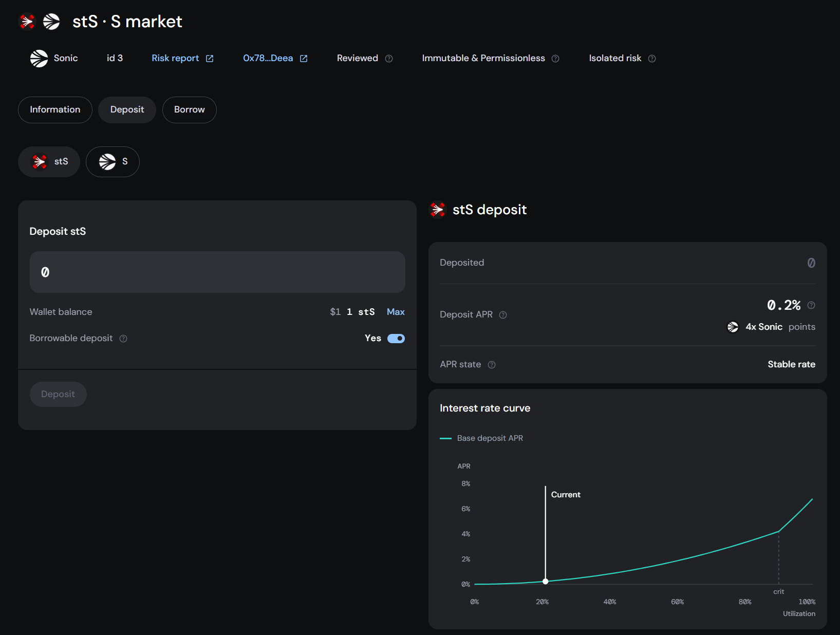Click the Sonic icon next to 4x points
840x635 pixels.
[x=733, y=327]
